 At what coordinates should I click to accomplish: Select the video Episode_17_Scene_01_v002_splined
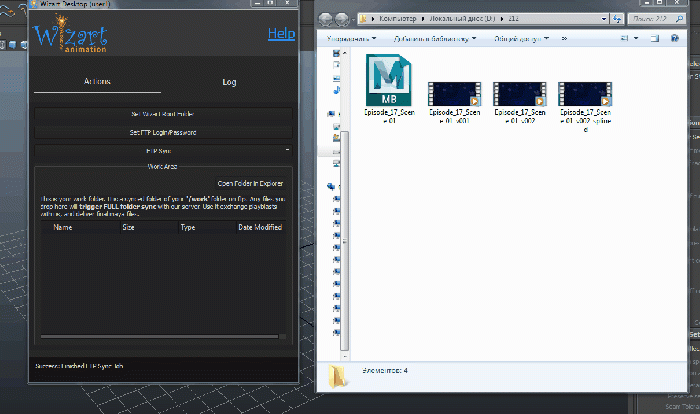pyautogui.click(x=585, y=107)
